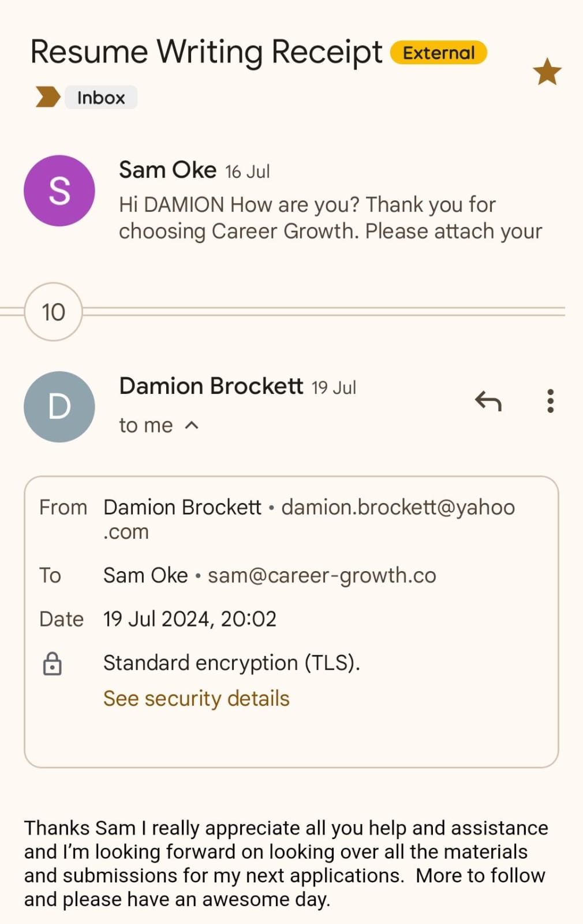Click Damion's yahoo email address
The height and width of the screenshot is (924, 583).
tap(398, 508)
